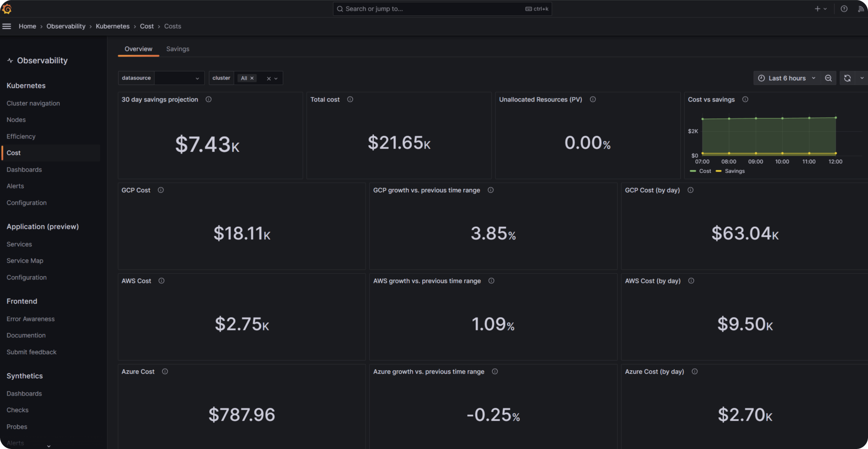The width and height of the screenshot is (868, 449).
Task: Click the Submit feedback link
Action: pyautogui.click(x=31, y=352)
